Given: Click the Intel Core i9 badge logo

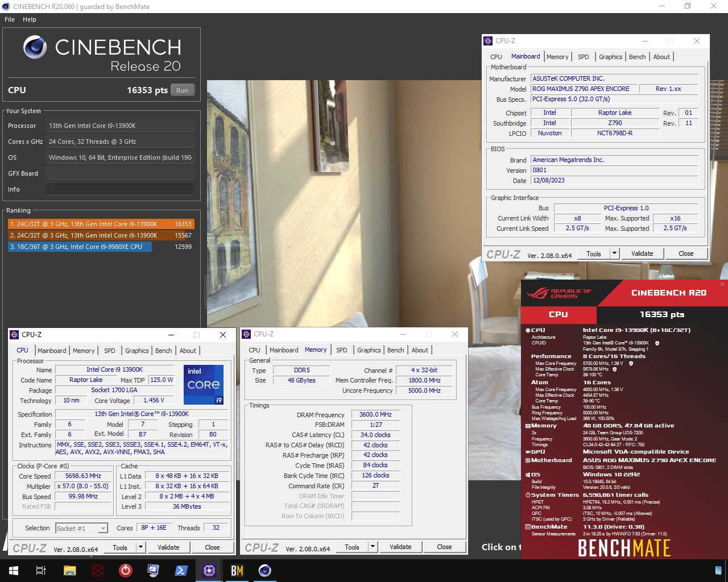Looking at the screenshot, I should point(204,385).
